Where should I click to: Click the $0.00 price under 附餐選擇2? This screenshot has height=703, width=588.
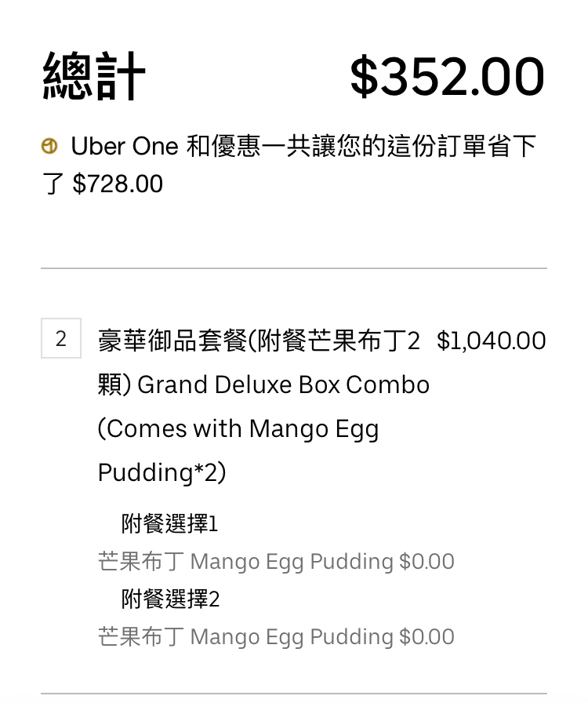pos(426,637)
